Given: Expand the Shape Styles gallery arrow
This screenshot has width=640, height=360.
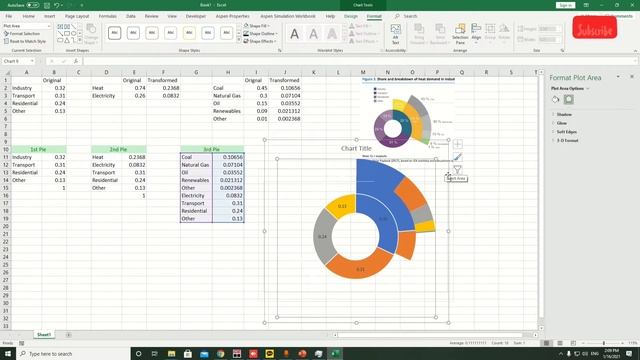Looking at the screenshot, I should tap(239, 40).
